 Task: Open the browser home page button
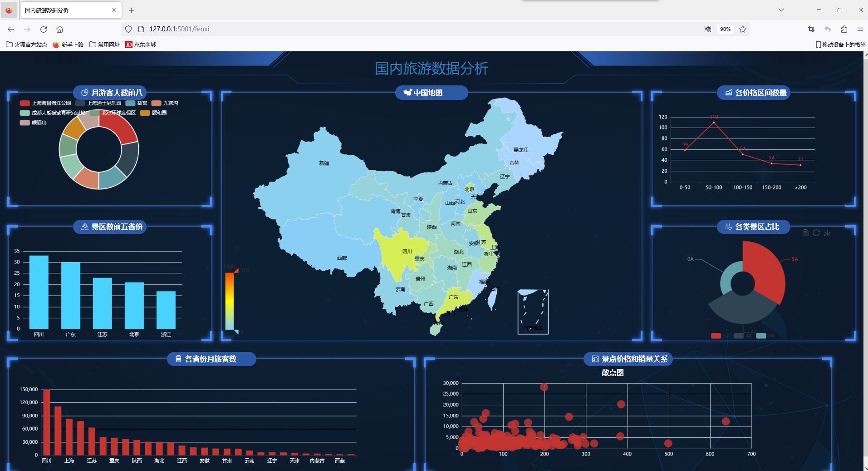(x=59, y=29)
